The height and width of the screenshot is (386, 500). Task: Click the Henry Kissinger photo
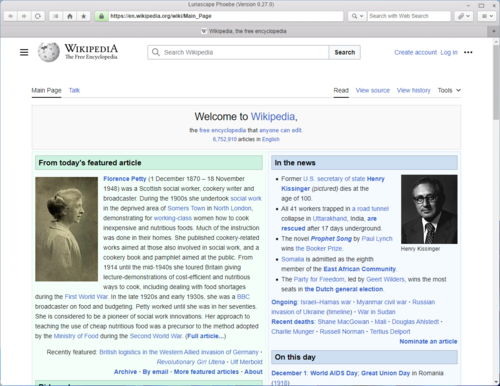coord(429,209)
